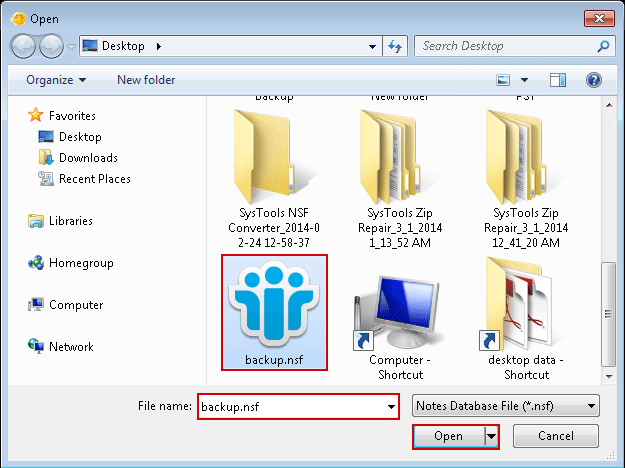Open Notes Database File type dropdown

click(505, 406)
